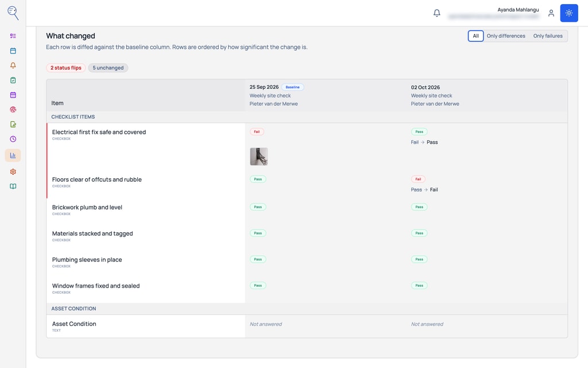Click user name Ayanda Mahlangu
Viewport: 588px width, 368px height.
tap(518, 10)
